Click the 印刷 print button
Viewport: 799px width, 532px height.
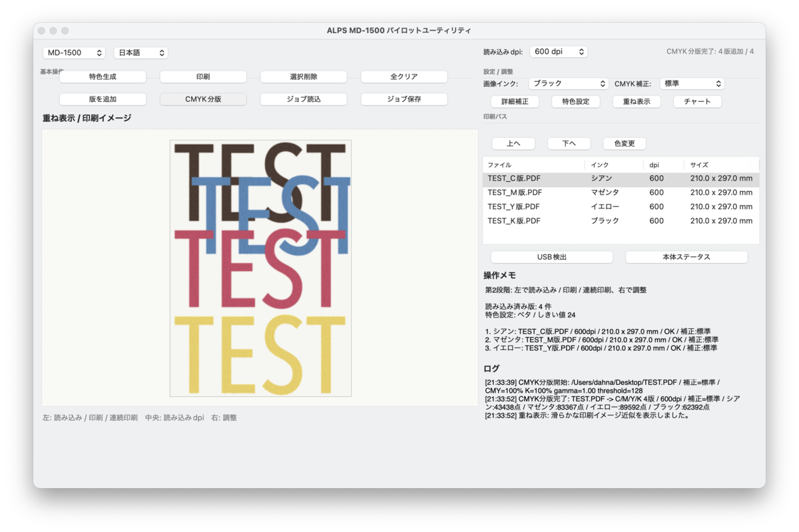point(203,77)
